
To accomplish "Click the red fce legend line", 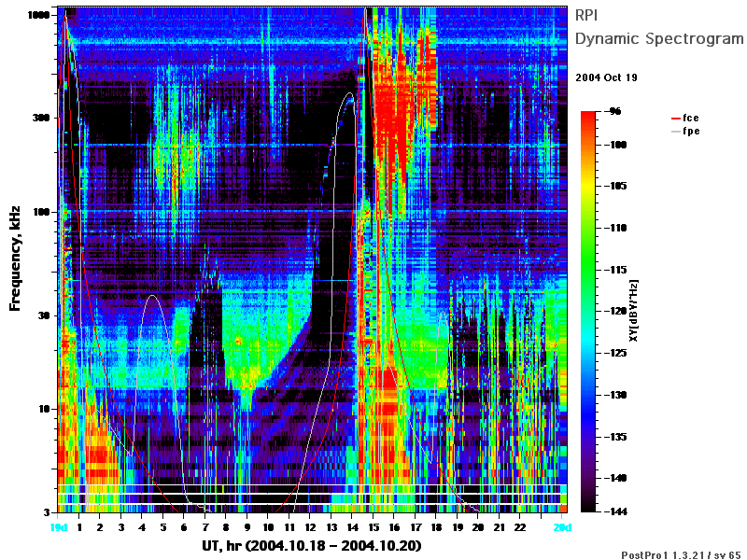I will pyautogui.click(x=675, y=119).
